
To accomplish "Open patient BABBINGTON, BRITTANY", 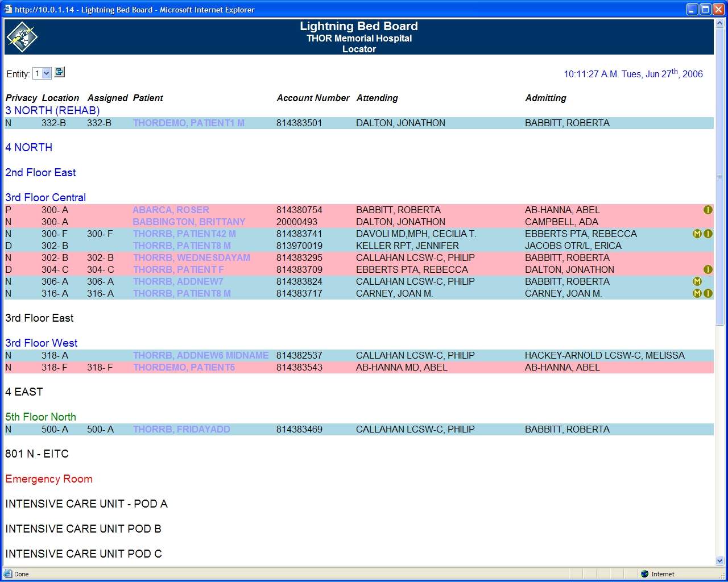I will (189, 222).
